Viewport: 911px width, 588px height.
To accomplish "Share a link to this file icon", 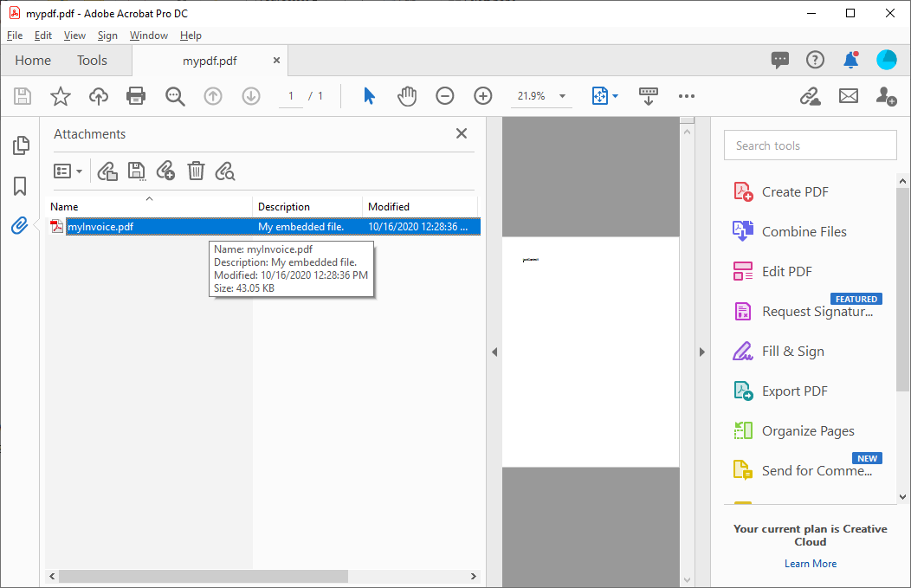I will [810, 96].
